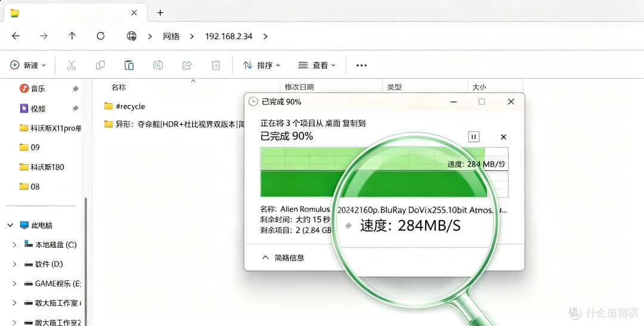Select the #recycle folder

[125, 106]
